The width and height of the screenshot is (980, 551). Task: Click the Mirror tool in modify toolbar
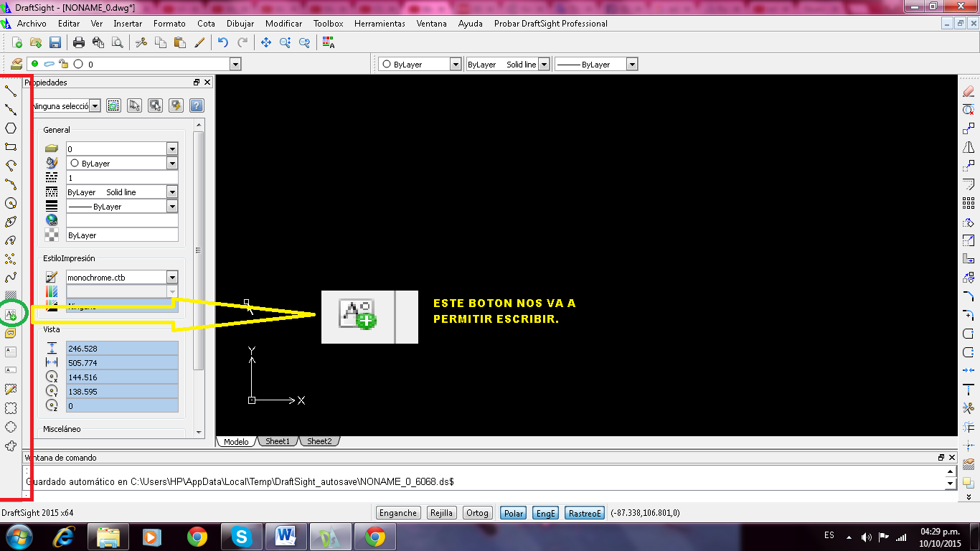(x=968, y=147)
